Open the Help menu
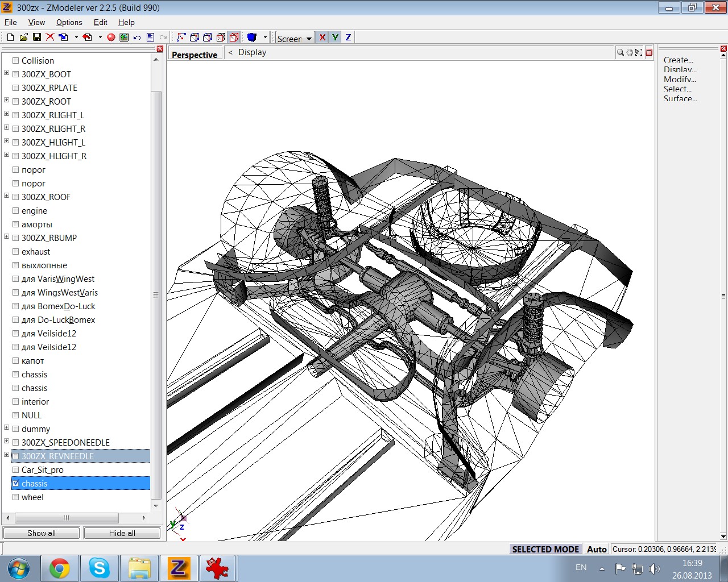Screen dimensions: 728x582 click(x=126, y=22)
